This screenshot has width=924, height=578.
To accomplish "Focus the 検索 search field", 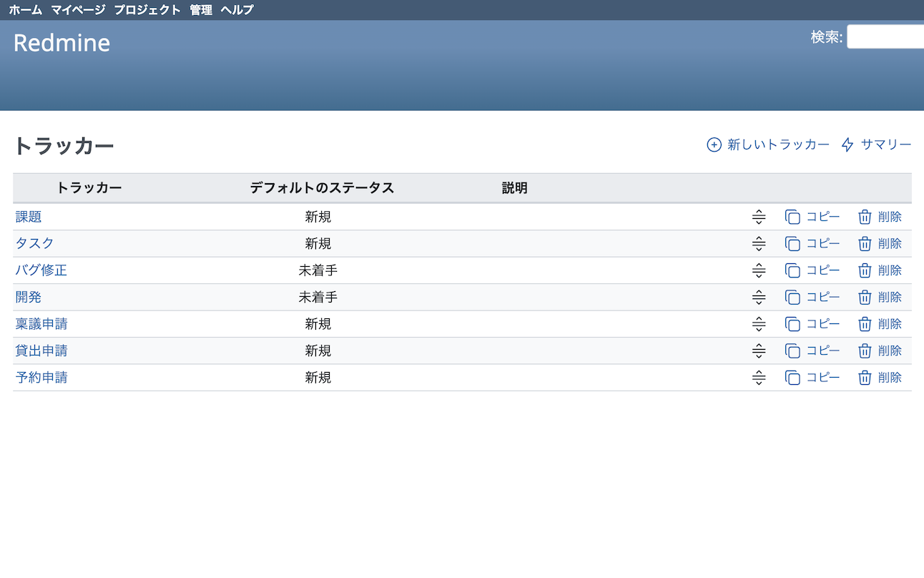I will pyautogui.click(x=885, y=36).
